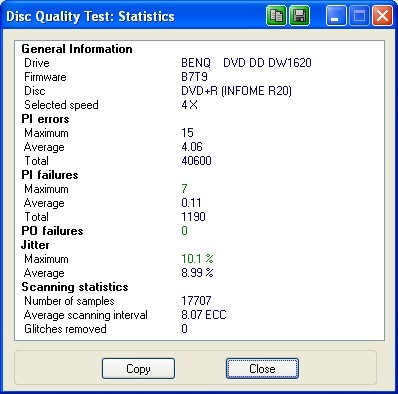The image size is (398, 394).
Task: Click PI failures total value '1190'
Action: click(193, 217)
